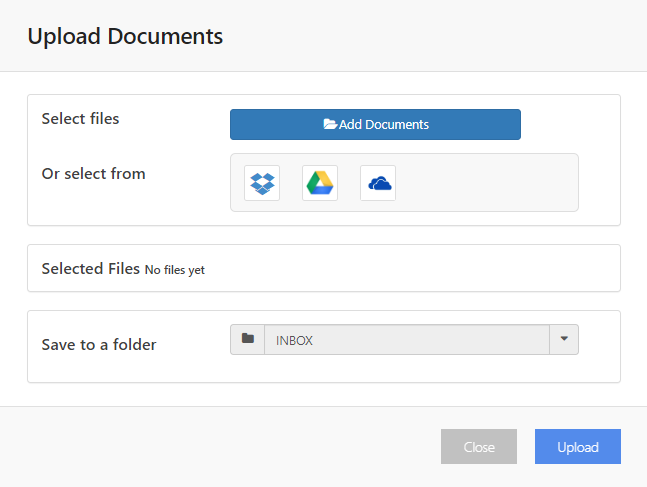Pick files from OneDrive cloud

[x=378, y=183]
